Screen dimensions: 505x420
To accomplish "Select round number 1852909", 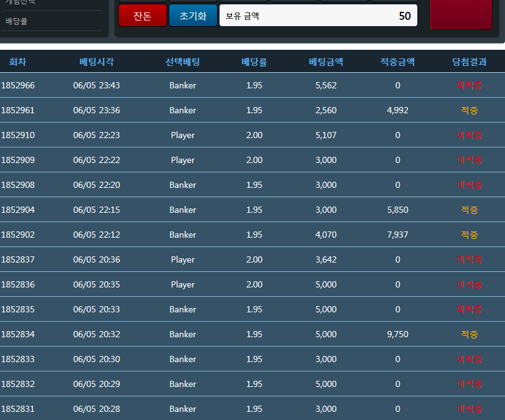I will [x=18, y=160].
